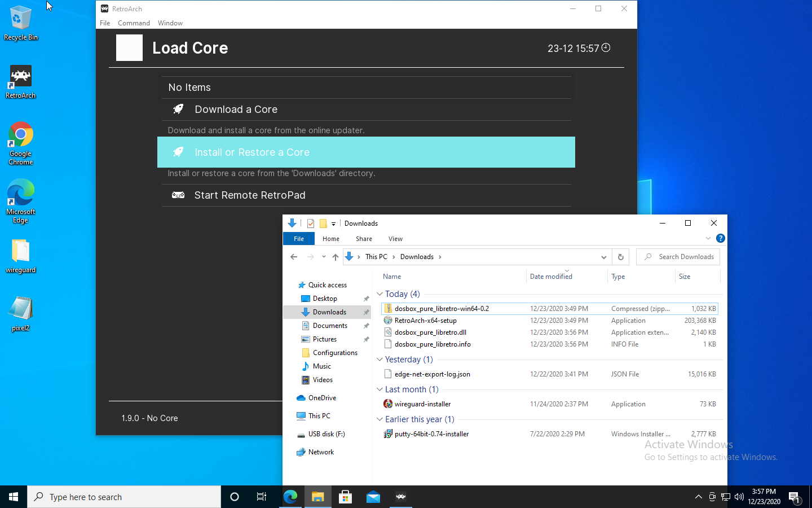812x508 pixels.
Task: Open Mail app on the taskbar
Action: pos(373,497)
